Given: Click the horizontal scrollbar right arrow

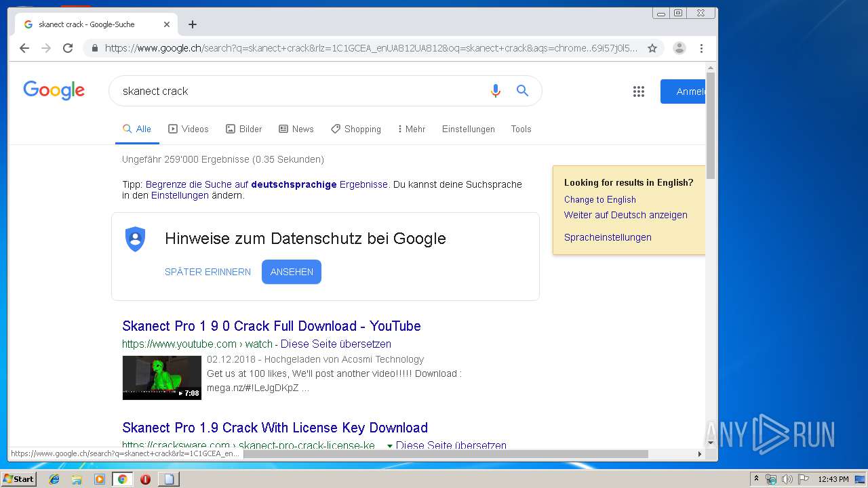Looking at the screenshot, I should pos(700,454).
